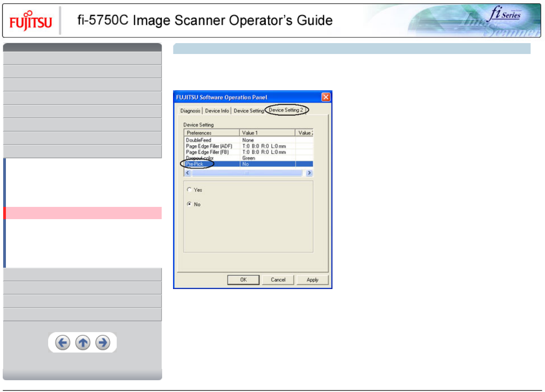This screenshot has height=392, width=545.
Task: Close the FUJITSU Software Operation Panel dialog
Action: coord(326,97)
